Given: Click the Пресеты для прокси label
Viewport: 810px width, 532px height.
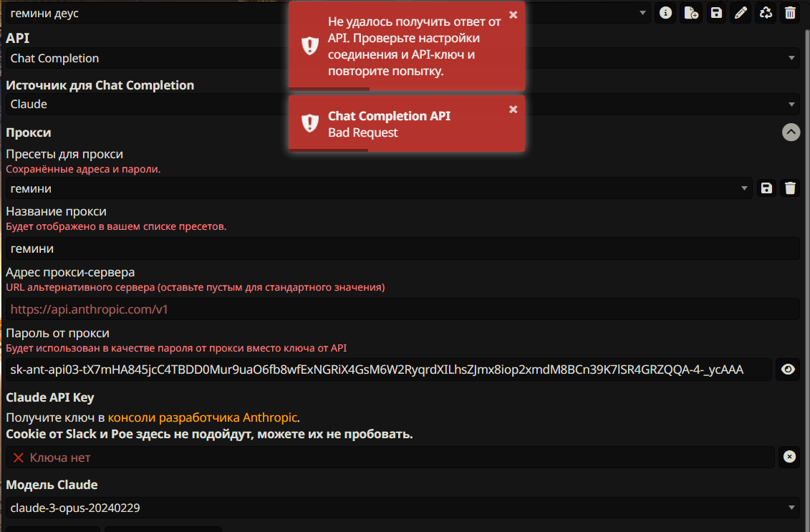Looking at the screenshot, I should (64, 154).
